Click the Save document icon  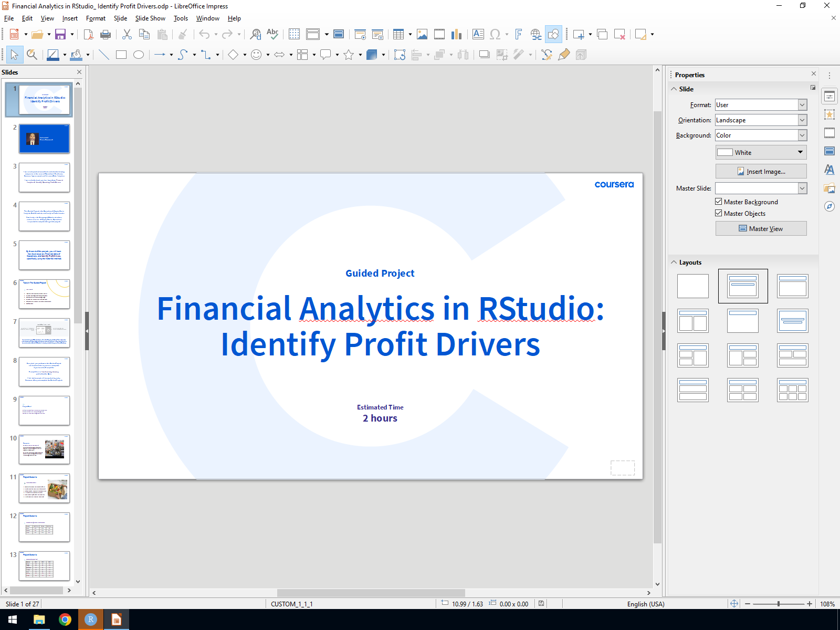click(60, 35)
